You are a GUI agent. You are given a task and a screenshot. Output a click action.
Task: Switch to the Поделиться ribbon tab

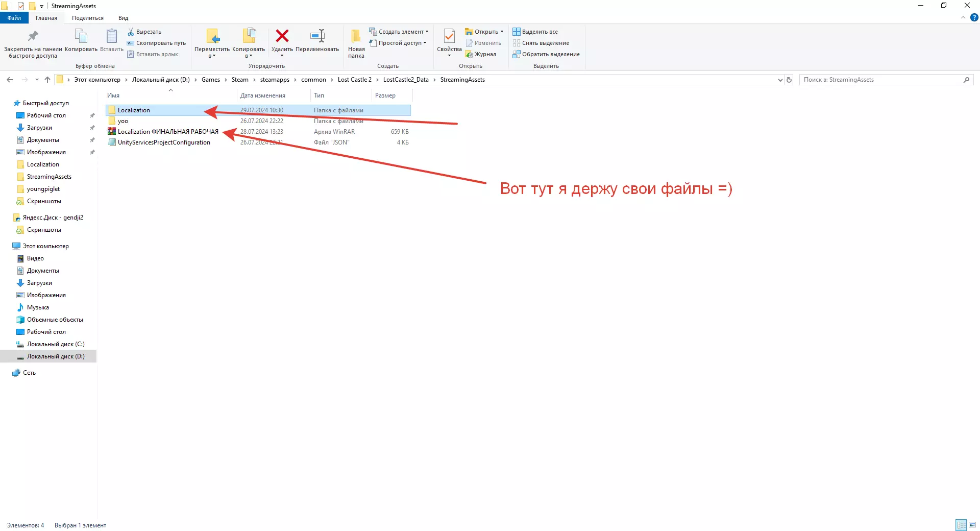(88, 18)
